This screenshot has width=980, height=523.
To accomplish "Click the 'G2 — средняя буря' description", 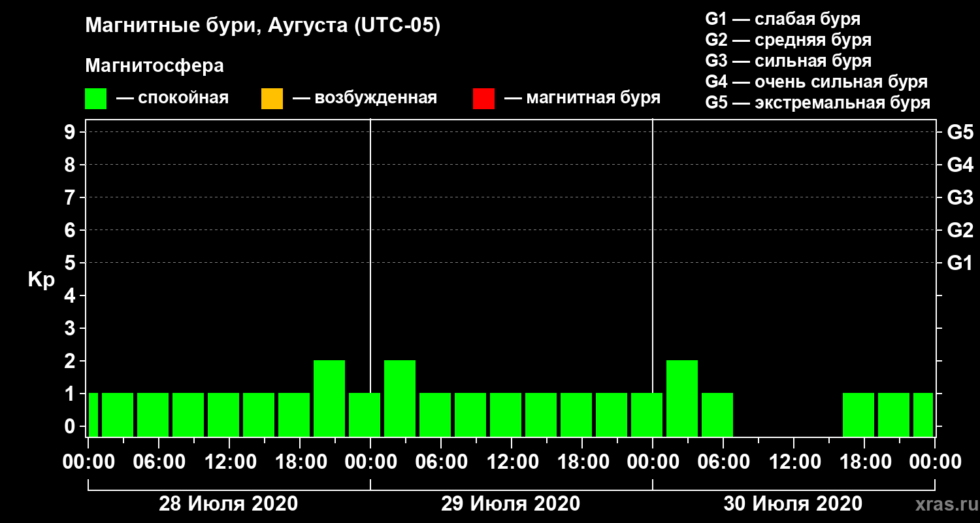I will point(789,40).
